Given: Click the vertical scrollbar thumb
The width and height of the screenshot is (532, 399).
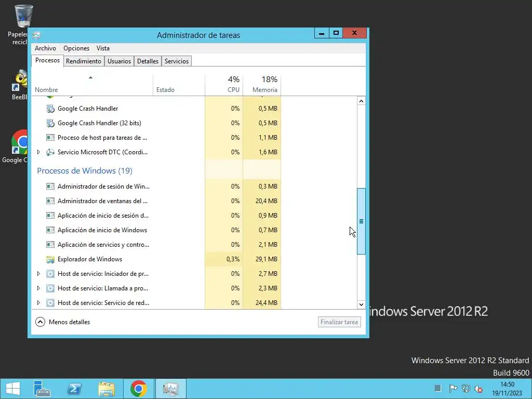Looking at the screenshot, I should click(362, 221).
